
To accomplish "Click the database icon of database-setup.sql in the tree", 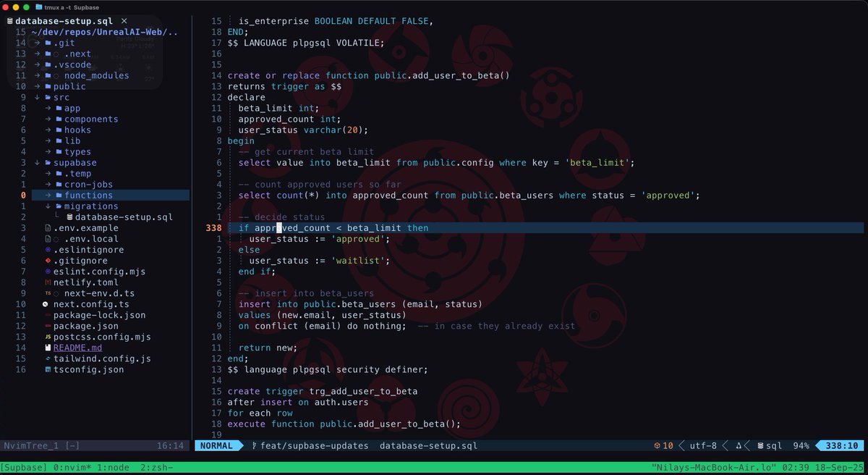I will [69, 217].
